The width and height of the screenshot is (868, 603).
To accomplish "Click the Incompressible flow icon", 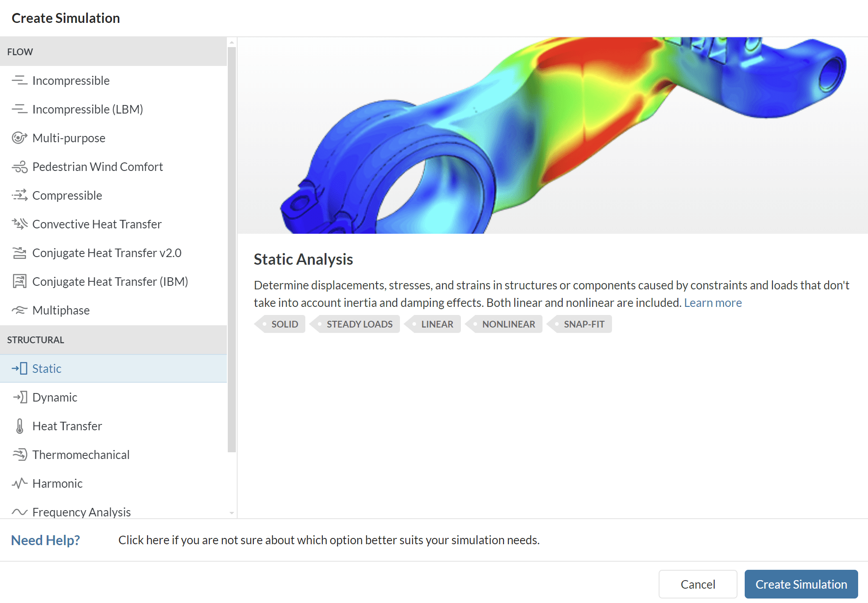I will click(x=19, y=81).
